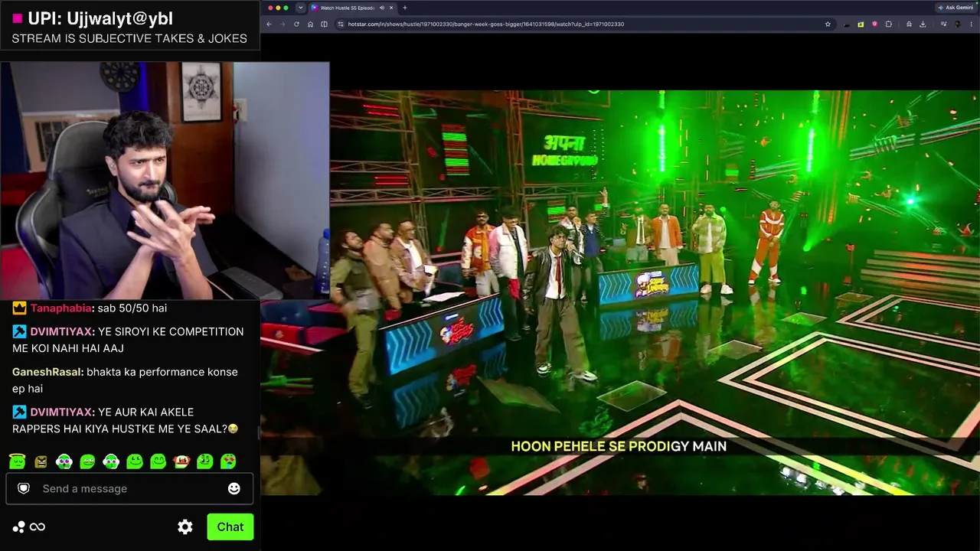
Task: Click DVIMTIYAX on the SIROYI message
Action: click(62, 331)
